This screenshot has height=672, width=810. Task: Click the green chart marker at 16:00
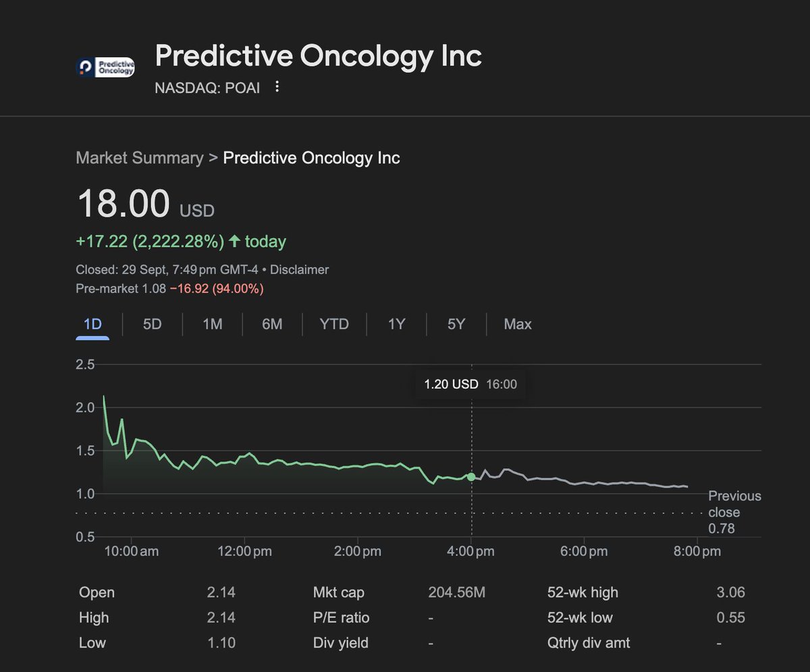[471, 476]
